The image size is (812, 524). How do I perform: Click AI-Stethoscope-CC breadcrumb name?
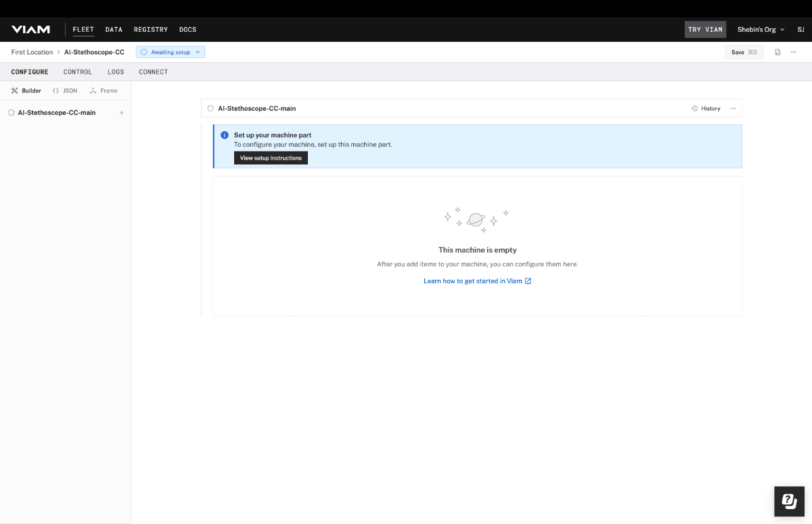94,52
